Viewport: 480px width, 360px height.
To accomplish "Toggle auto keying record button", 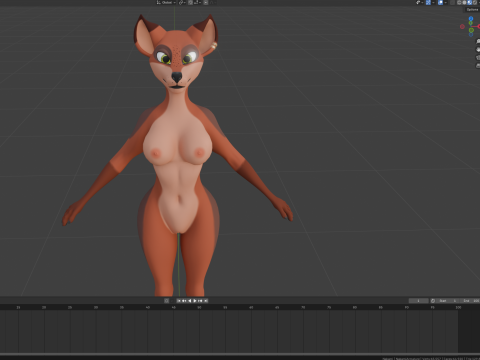I will 166,301.
